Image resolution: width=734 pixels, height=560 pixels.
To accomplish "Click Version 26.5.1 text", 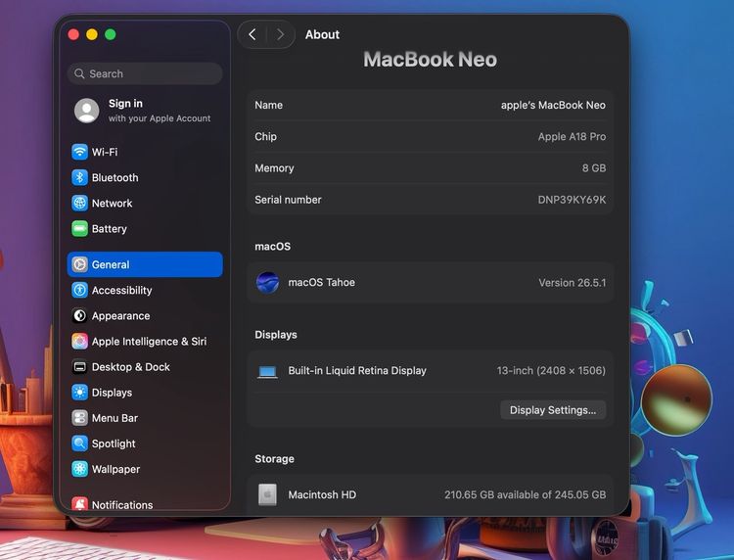I will tap(573, 283).
